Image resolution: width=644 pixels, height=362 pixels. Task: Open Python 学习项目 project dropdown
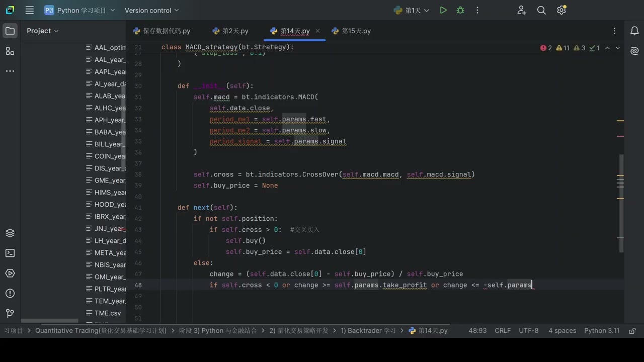pos(79,10)
